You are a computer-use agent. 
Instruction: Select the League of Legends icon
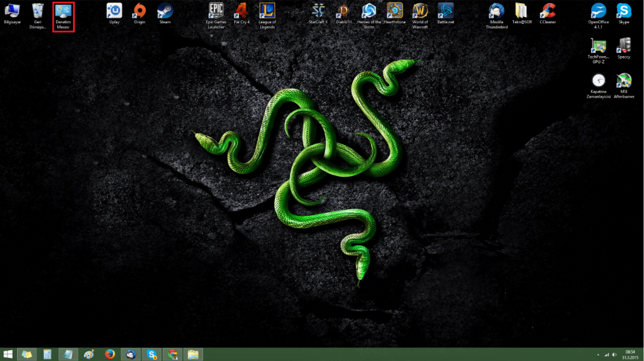click(267, 11)
